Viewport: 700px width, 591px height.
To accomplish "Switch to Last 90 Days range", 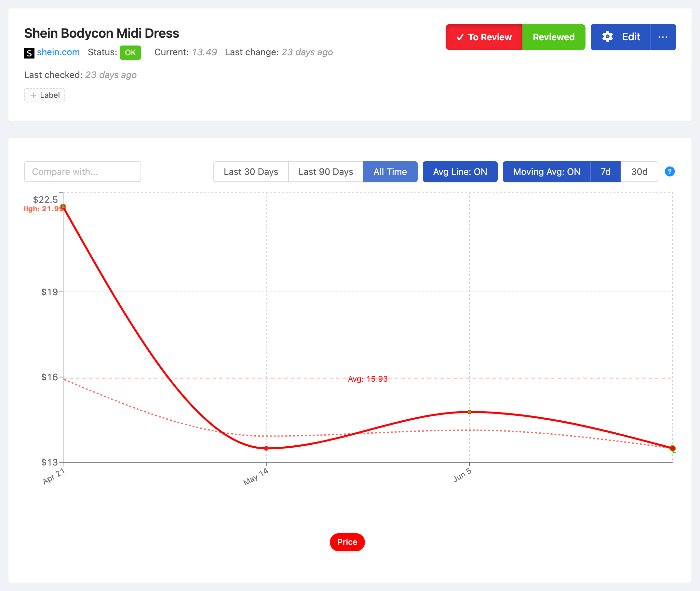I will 326,172.
